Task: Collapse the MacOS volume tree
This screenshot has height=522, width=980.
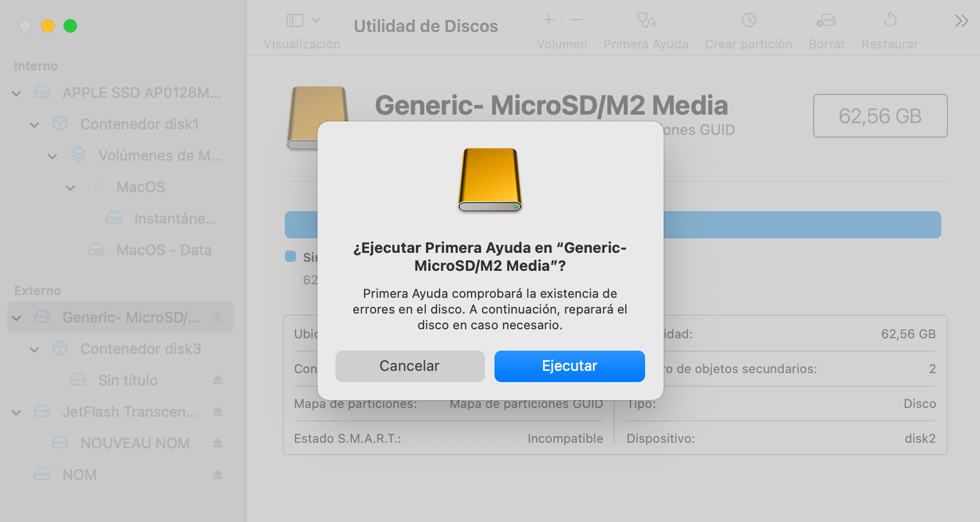Action: (x=71, y=188)
